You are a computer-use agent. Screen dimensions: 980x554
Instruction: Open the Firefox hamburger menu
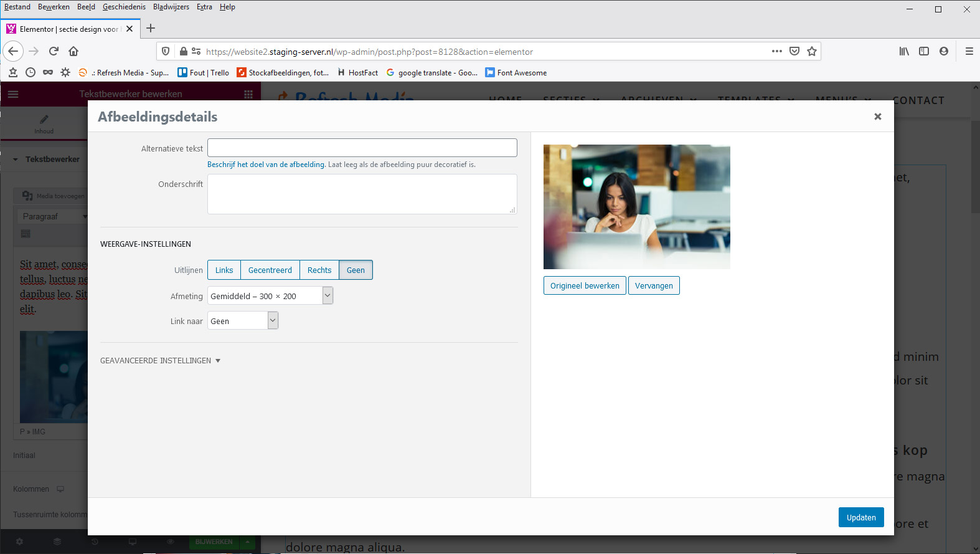pyautogui.click(x=969, y=51)
